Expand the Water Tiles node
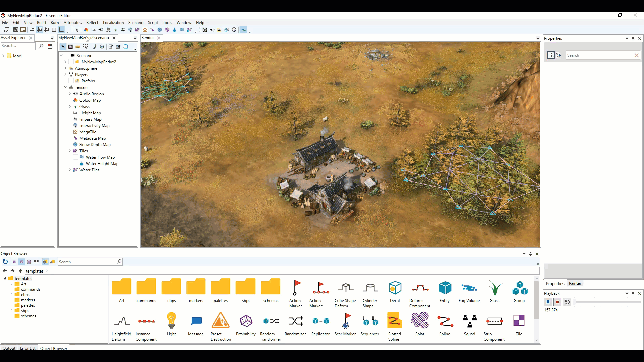Image resolution: width=644 pixels, height=362 pixels. [x=70, y=170]
